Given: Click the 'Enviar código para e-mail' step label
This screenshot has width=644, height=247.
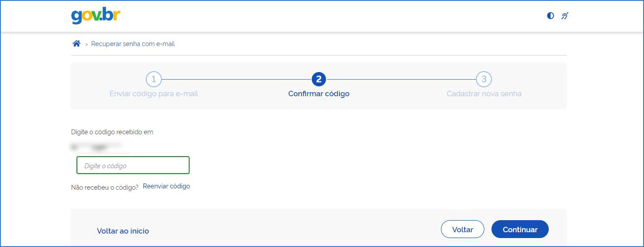Looking at the screenshot, I should point(154,94).
